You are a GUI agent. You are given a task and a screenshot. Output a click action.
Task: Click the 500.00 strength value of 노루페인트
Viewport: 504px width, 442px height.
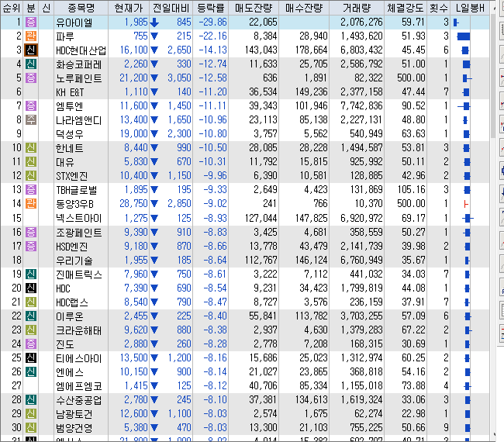[x=411, y=78]
